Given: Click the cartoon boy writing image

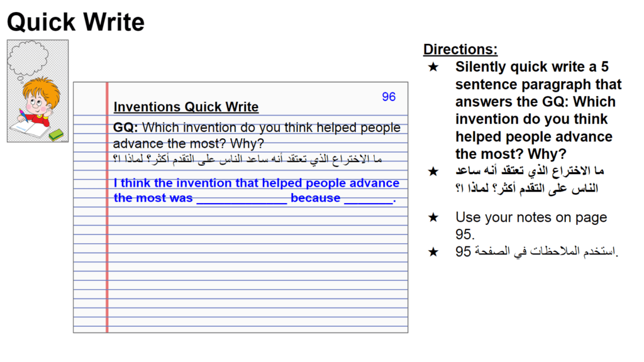Looking at the screenshot, I should coord(38,91).
